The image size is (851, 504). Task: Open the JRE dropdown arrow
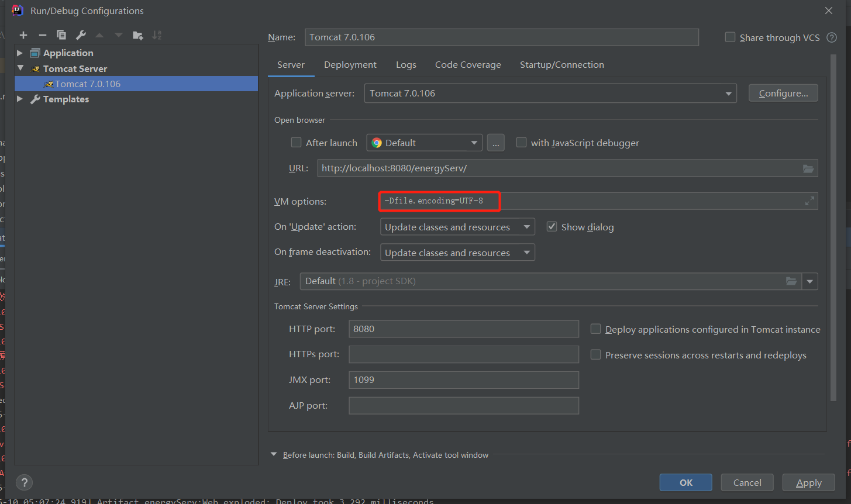(810, 281)
